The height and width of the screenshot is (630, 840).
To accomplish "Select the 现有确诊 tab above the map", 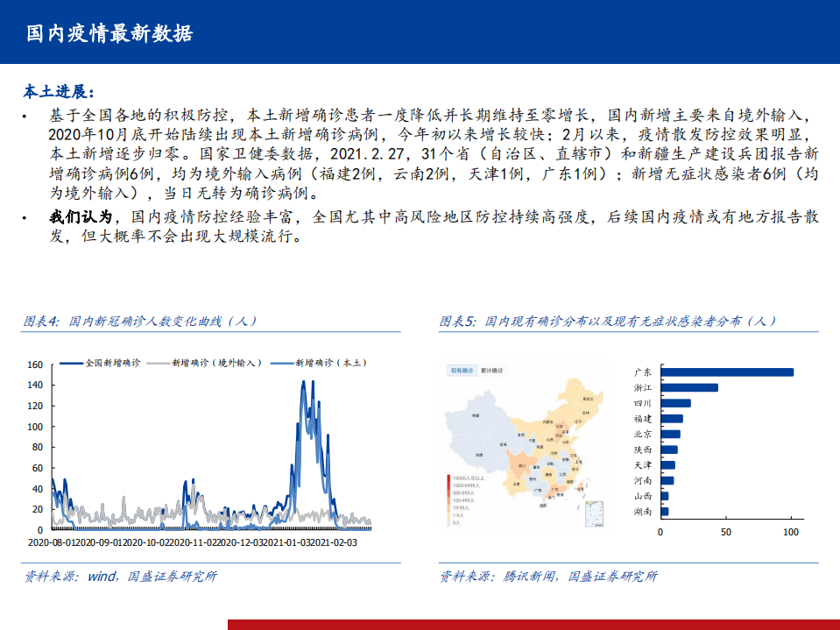I will 460,371.
